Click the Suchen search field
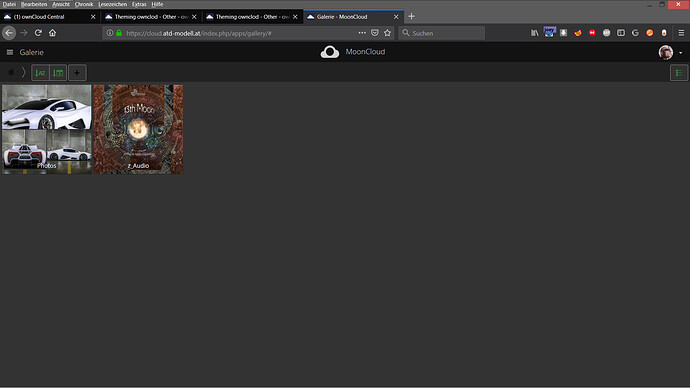 point(441,33)
